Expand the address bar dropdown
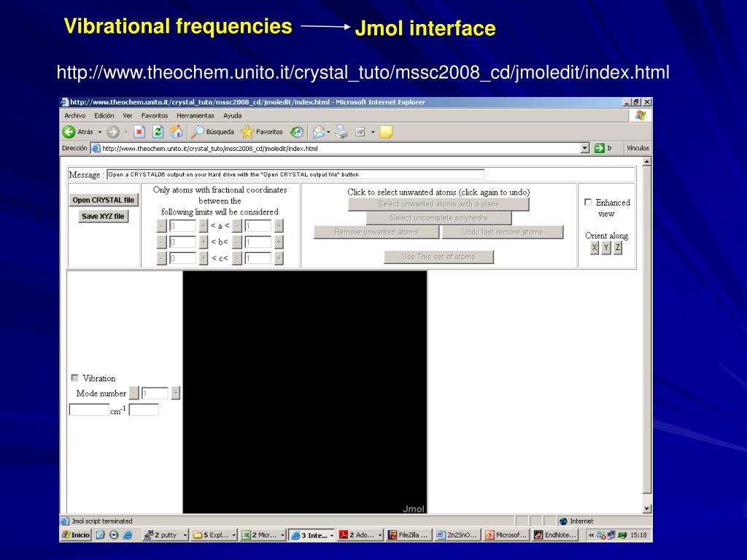Image resolution: width=747 pixels, height=560 pixels. pyautogui.click(x=585, y=148)
